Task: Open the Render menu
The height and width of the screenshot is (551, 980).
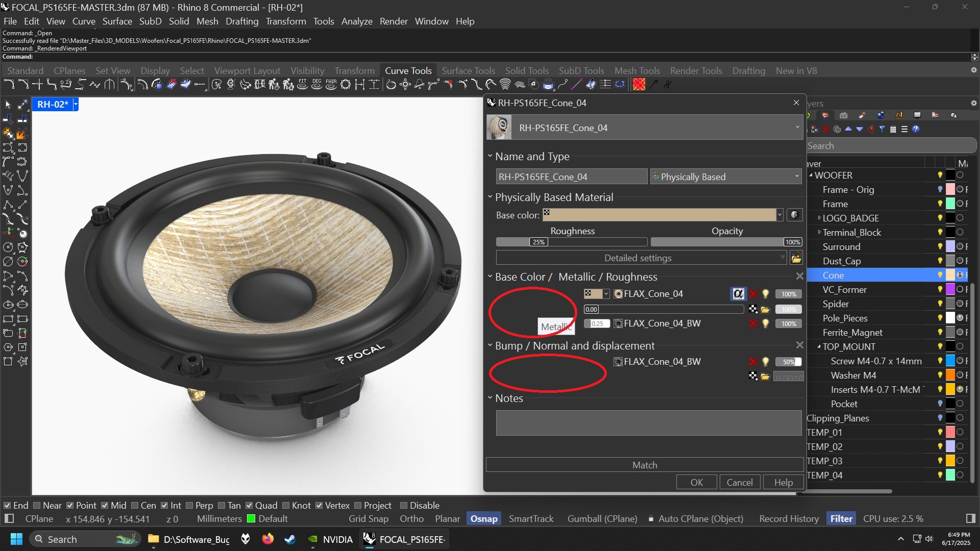Action: (x=394, y=21)
